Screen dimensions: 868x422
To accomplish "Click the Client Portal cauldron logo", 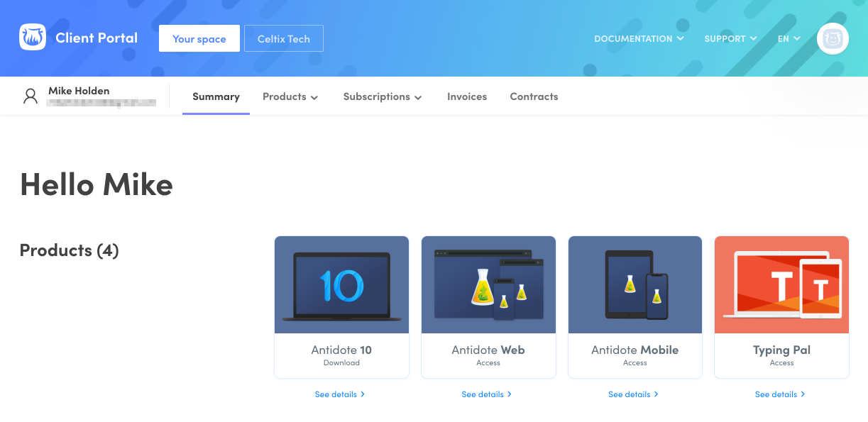I will pyautogui.click(x=33, y=38).
